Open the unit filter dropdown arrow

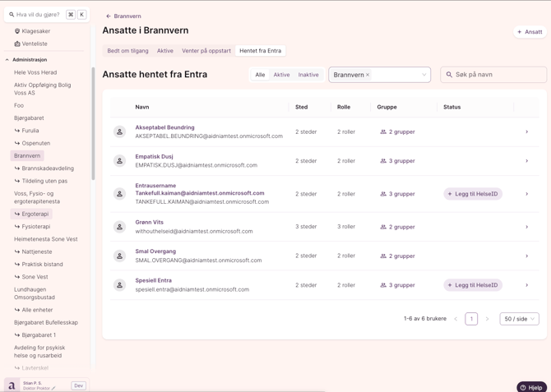[x=424, y=75]
